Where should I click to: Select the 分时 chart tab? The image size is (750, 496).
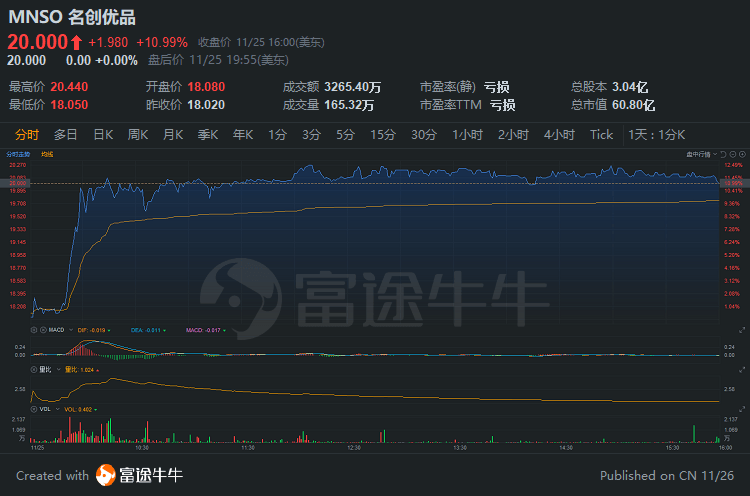click(27, 135)
